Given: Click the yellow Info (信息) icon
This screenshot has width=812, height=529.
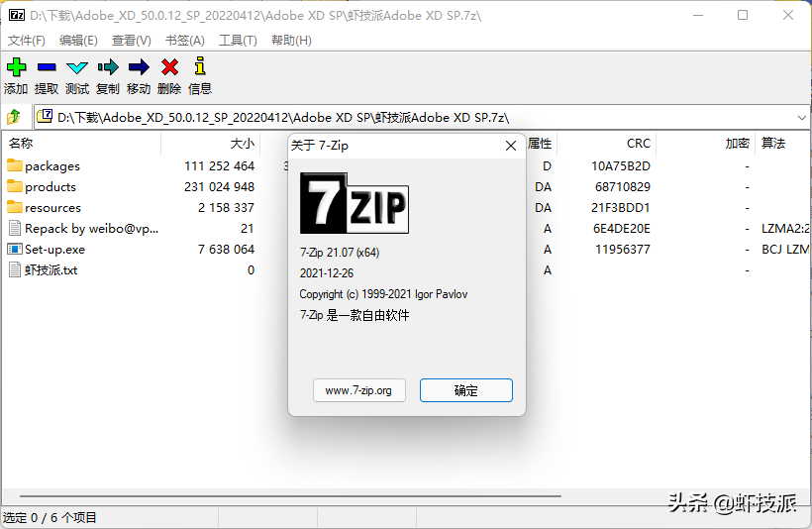Looking at the screenshot, I should (x=200, y=65).
